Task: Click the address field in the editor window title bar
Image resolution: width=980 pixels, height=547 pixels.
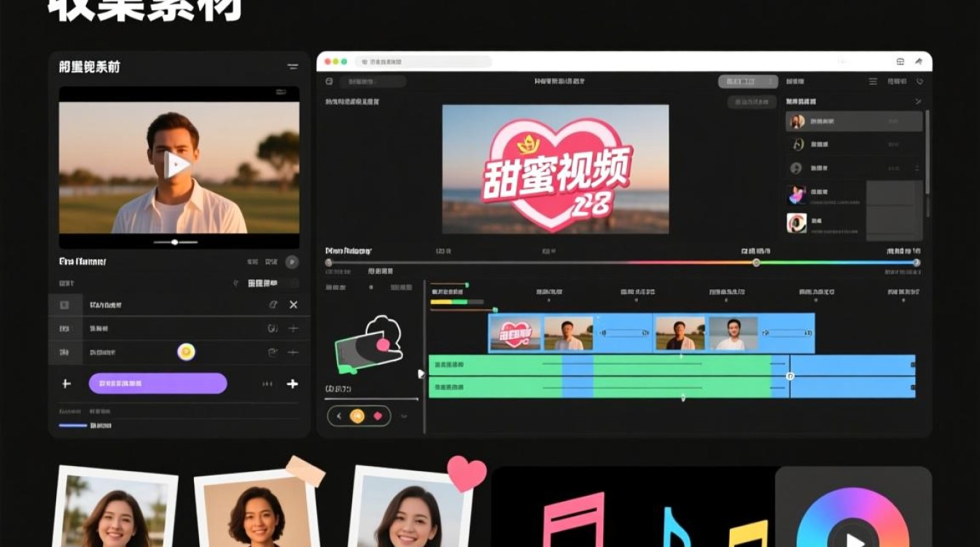Action: click(423, 62)
